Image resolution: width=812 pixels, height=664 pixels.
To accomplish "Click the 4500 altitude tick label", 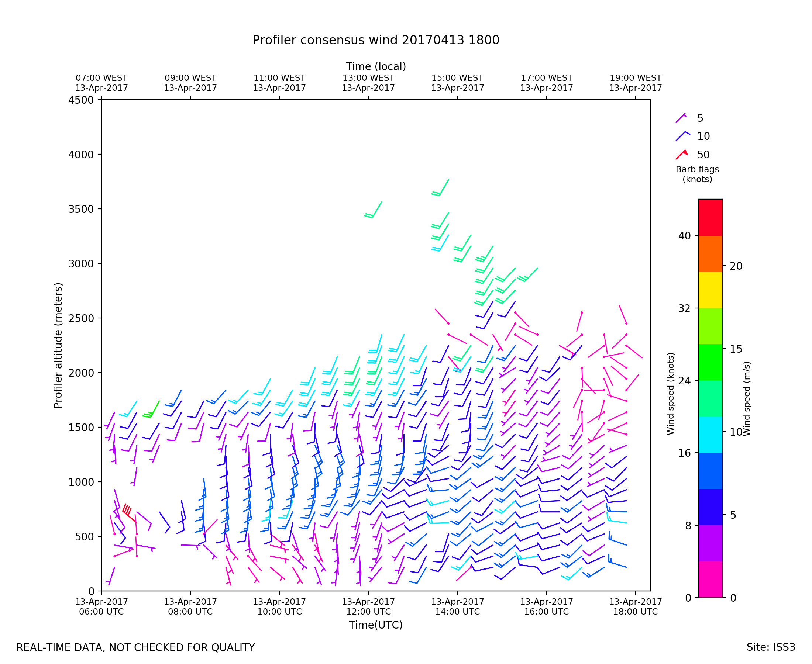I will [81, 100].
